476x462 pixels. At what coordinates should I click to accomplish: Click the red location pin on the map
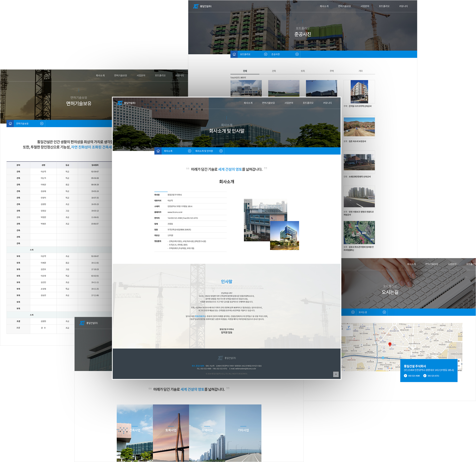(390, 344)
